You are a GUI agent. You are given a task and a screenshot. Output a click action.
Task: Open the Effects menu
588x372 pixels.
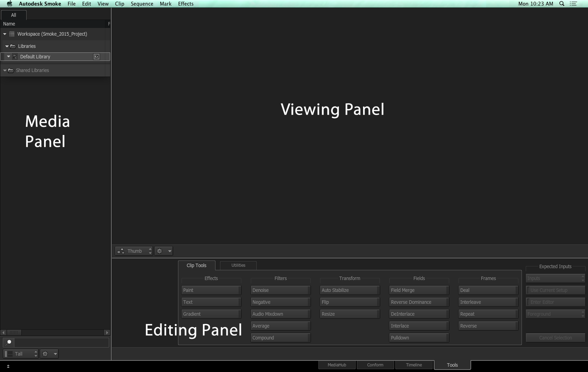[x=186, y=4]
